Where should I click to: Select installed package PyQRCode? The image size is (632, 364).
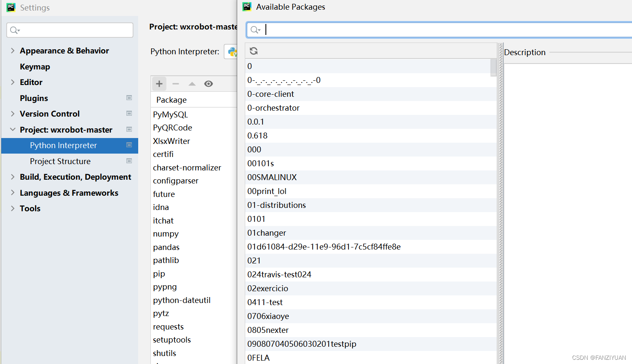172,128
